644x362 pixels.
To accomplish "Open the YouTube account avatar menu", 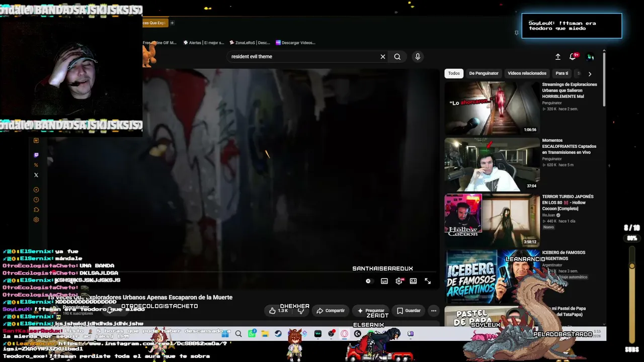I will (591, 57).
